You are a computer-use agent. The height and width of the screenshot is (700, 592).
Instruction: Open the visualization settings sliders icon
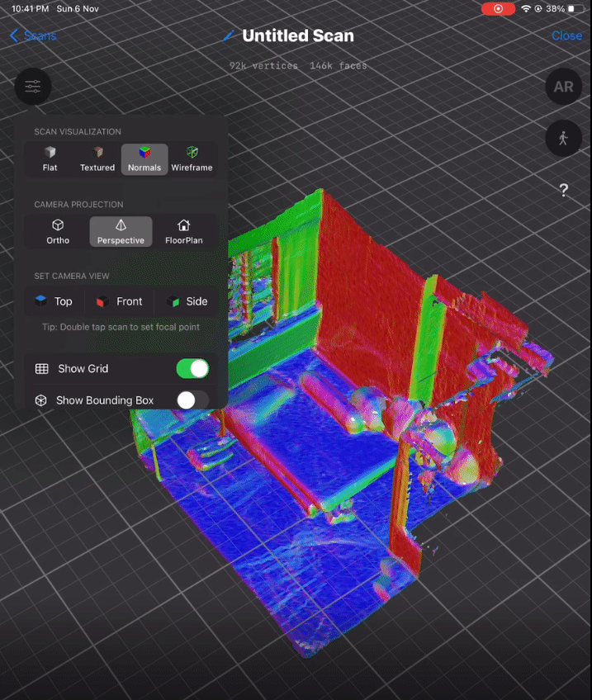point(33,87)
